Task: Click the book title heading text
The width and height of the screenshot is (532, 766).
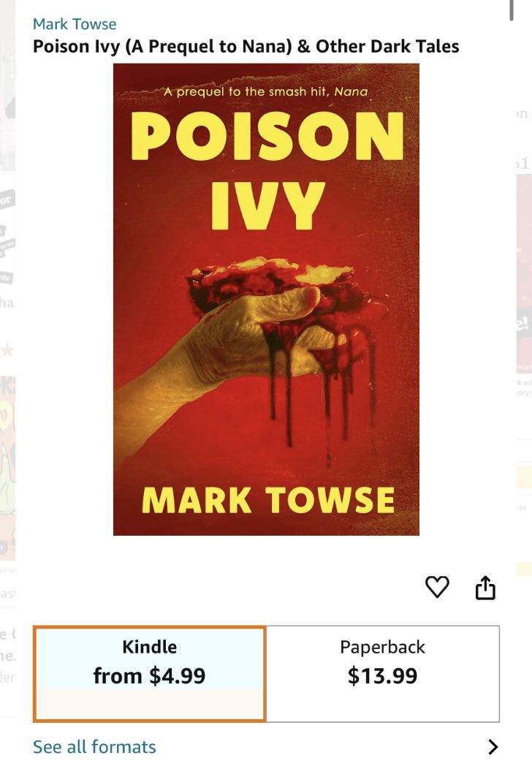Action: (x=246, y=46)
